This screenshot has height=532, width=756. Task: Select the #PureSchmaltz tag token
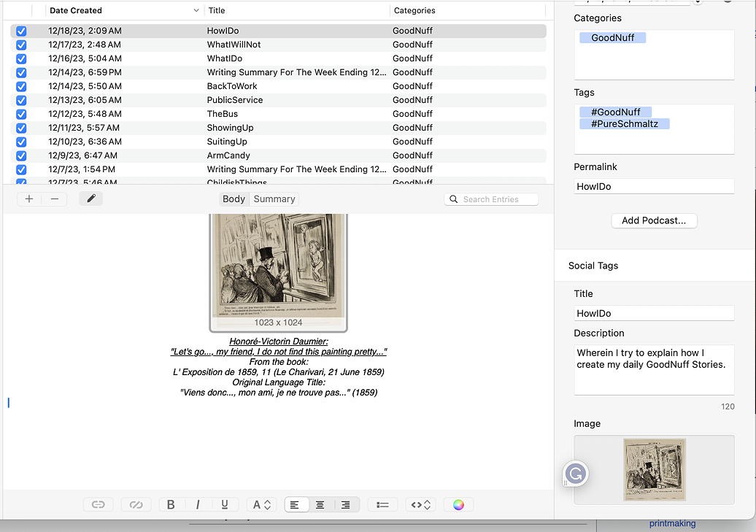(625, 124)
